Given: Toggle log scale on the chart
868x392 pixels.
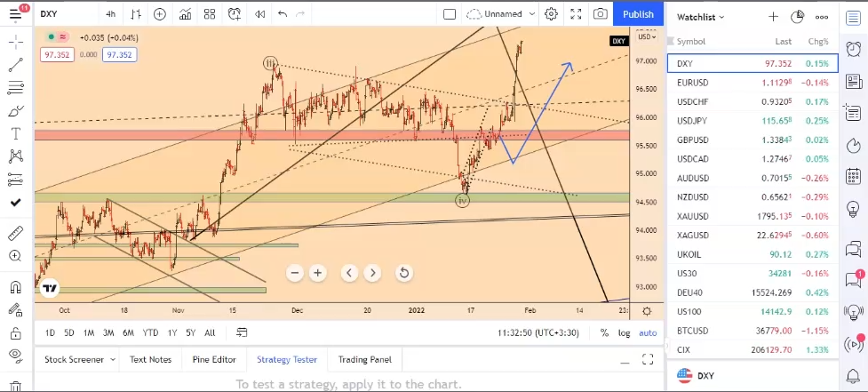Looking at the screenshot, I should [x=625, y=332].
